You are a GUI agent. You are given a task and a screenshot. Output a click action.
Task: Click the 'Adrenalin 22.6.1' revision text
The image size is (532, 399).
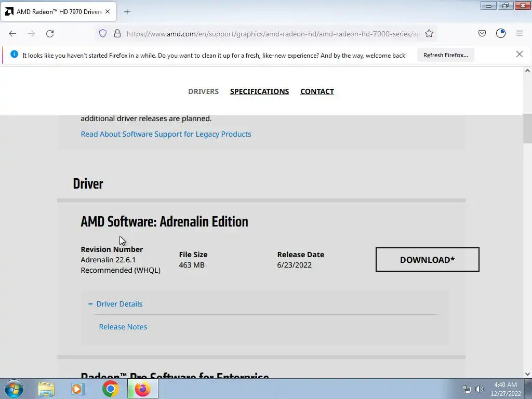108,260
